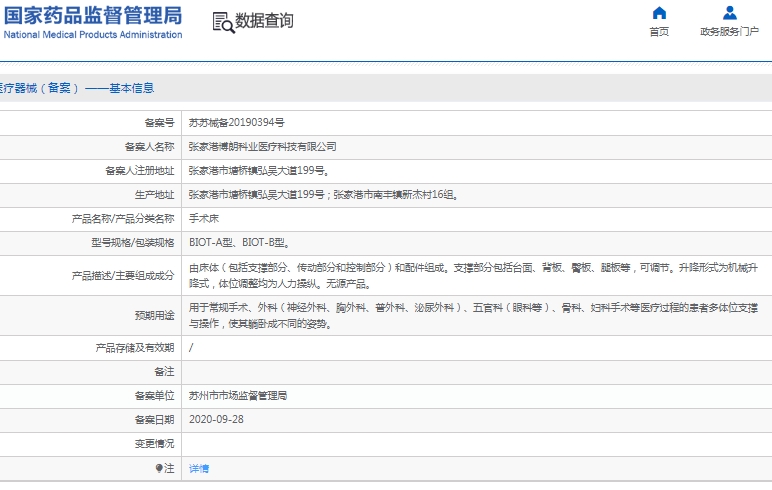
Task: Select the registered address 张家港市塘桥镇弘吴大道199号。
Action: (x=259, y=171)
